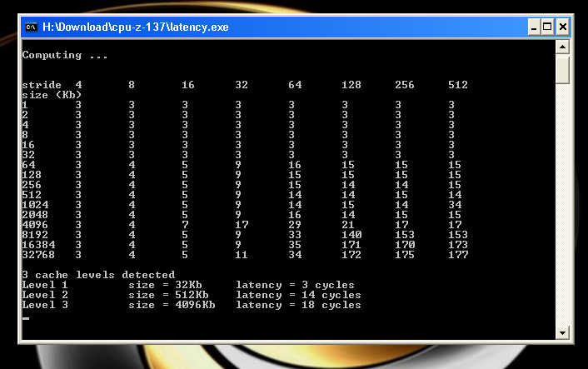Click the 'size = 512Kb' text

pyautogui.click(x=168, y=295)
